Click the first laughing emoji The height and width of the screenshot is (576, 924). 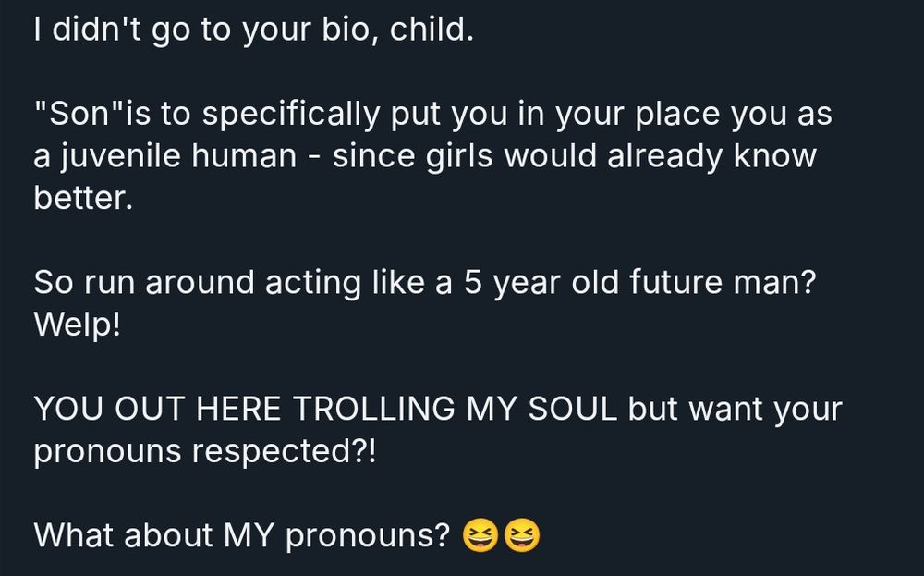tap(480, 535)
